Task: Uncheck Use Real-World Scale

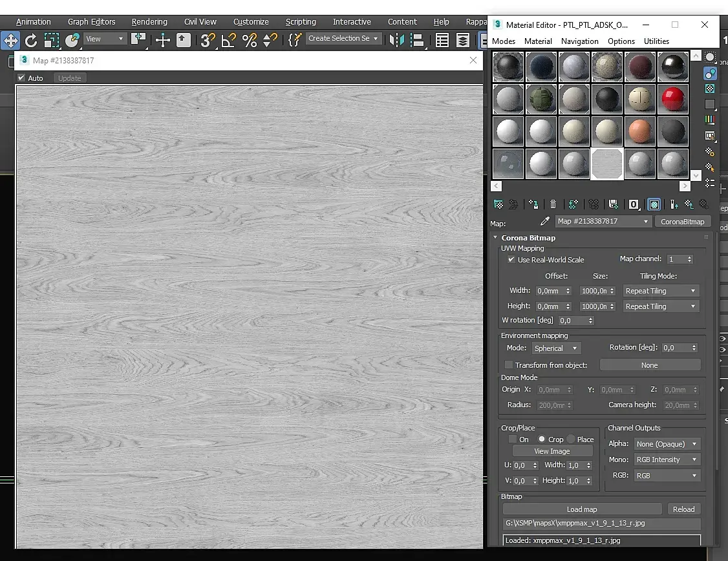Action: point(511,259)
